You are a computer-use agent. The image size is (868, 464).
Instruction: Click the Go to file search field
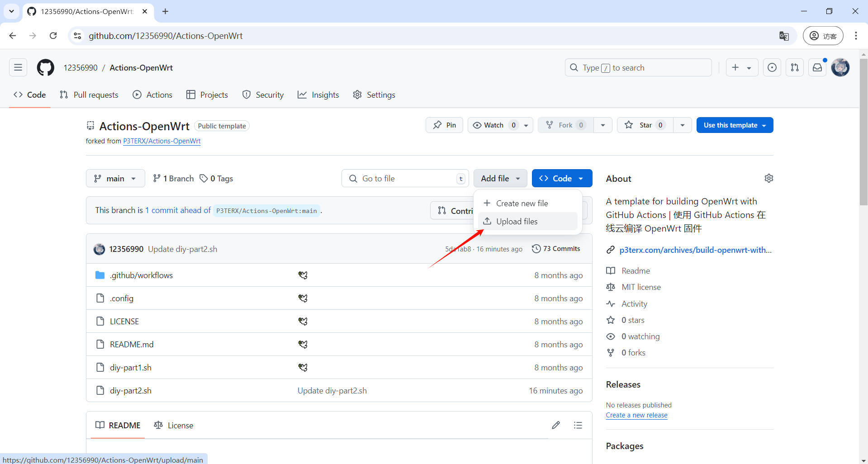point(405,179)
